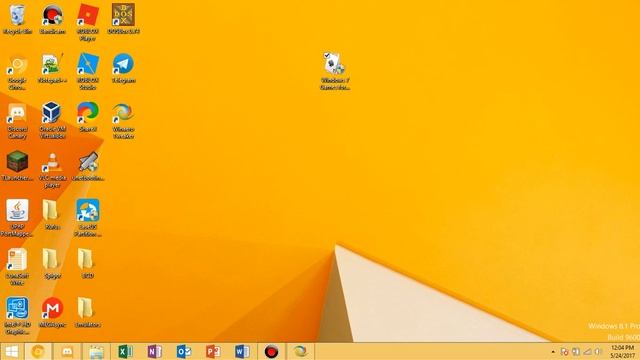This screenshot has height=360, width=640.
Task: Select the Discord Canary desktop shortcut
Action: [17, 121]
